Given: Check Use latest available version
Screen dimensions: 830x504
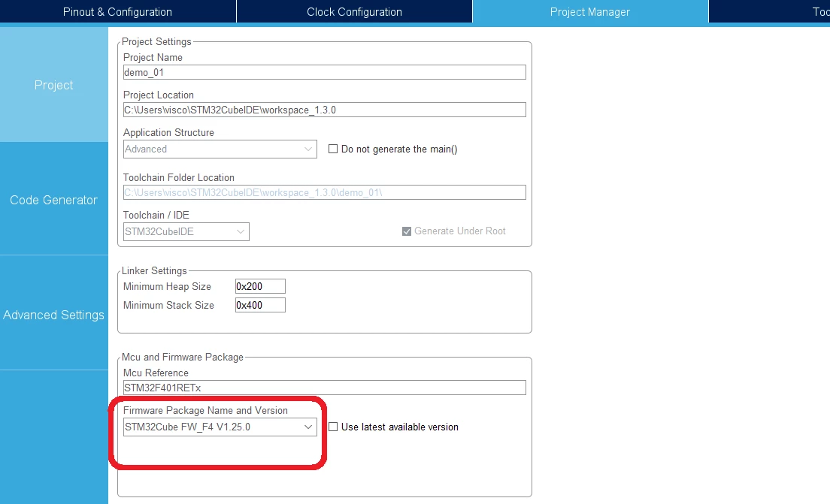Looking at the screenshot, I should point(333,427).
